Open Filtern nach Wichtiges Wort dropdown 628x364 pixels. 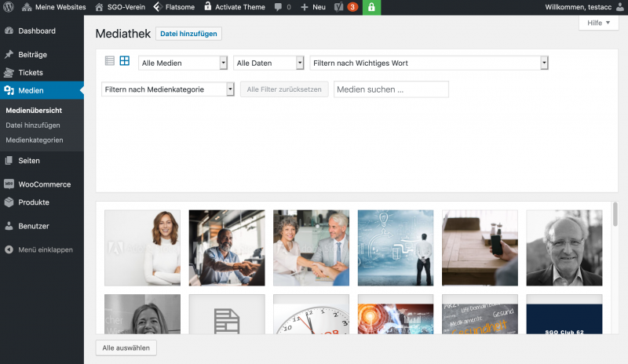click(429, 63)
